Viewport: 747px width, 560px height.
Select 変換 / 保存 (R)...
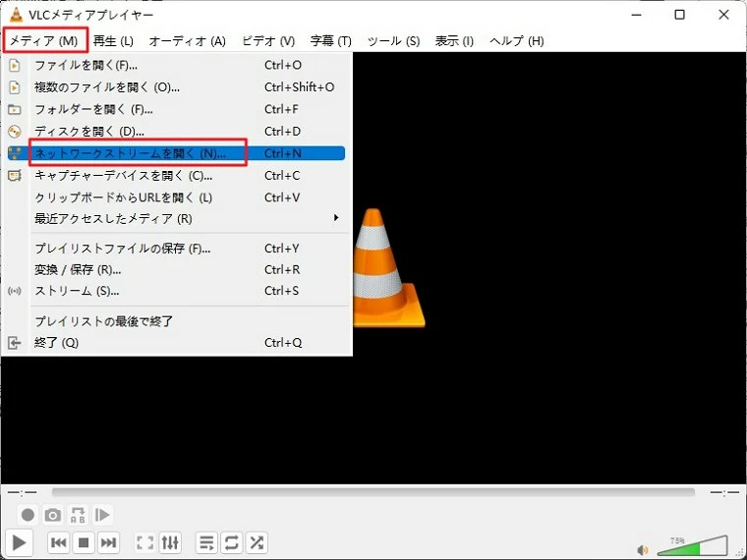tap(176, 269)
